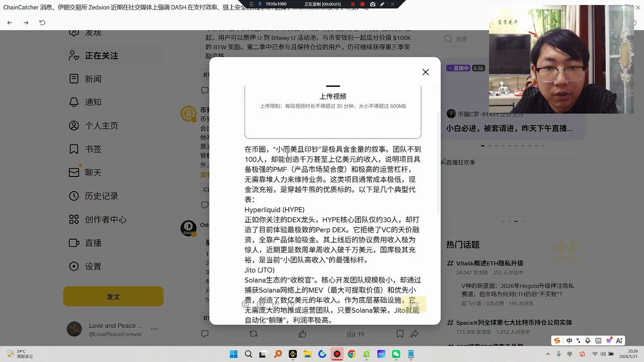The height and width of the screenshot is (362, 644).
Task: Switch input language via 中 indicator
Action: point(569,340)
